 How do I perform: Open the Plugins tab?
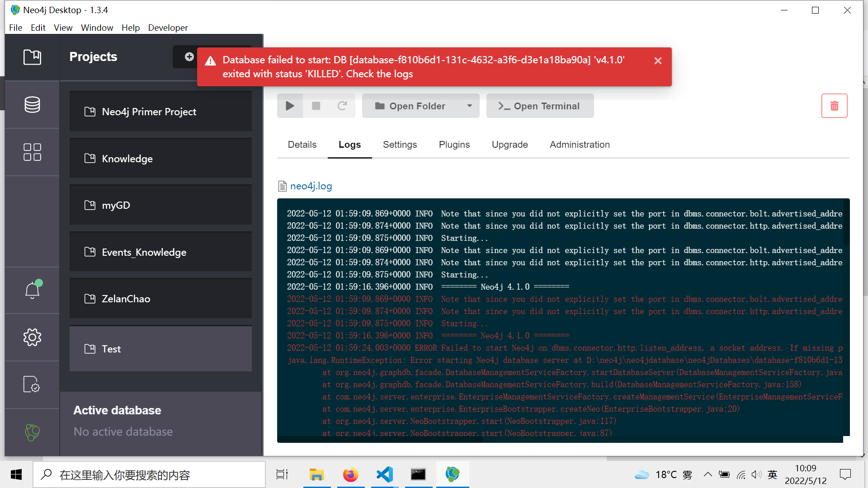[x=454, y=145]
